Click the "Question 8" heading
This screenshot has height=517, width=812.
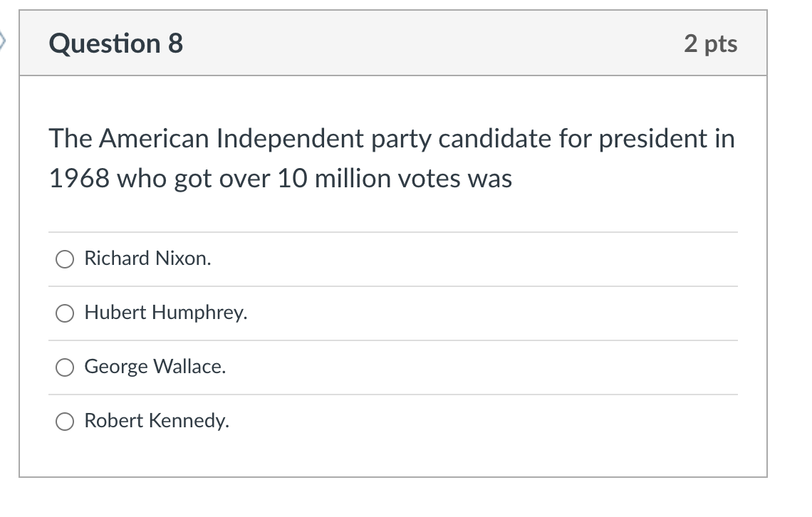pos(116,43)
